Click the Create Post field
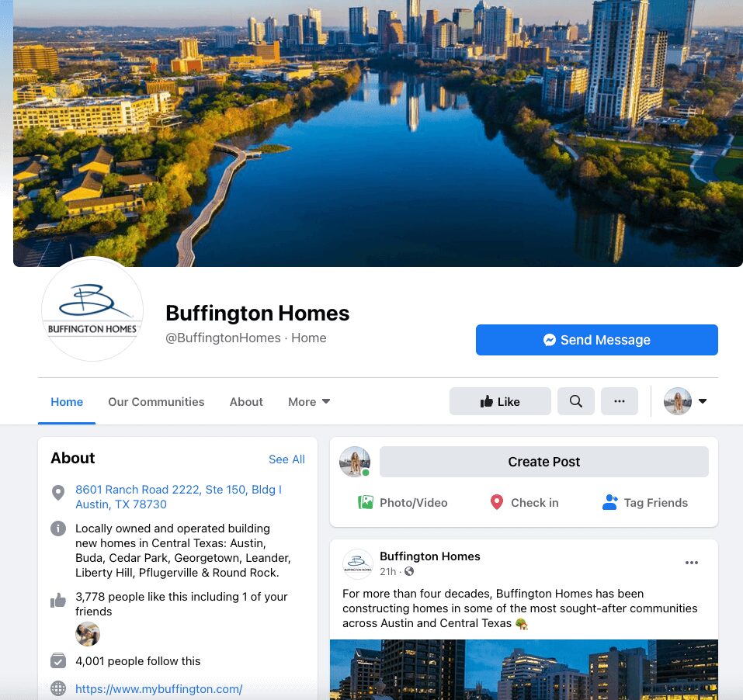The height and width of the screenshot is (700, 743). pyautogui.click(x=544, y=461)
